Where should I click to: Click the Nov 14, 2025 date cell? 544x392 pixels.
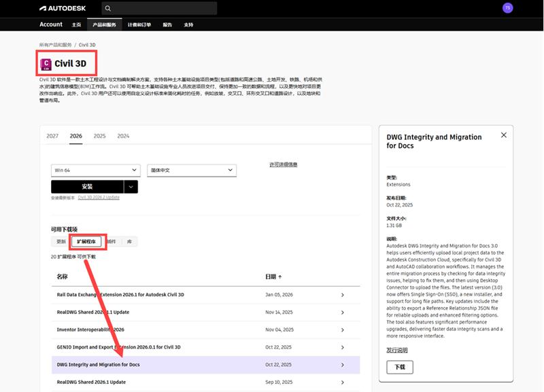[x=279, y=312]
